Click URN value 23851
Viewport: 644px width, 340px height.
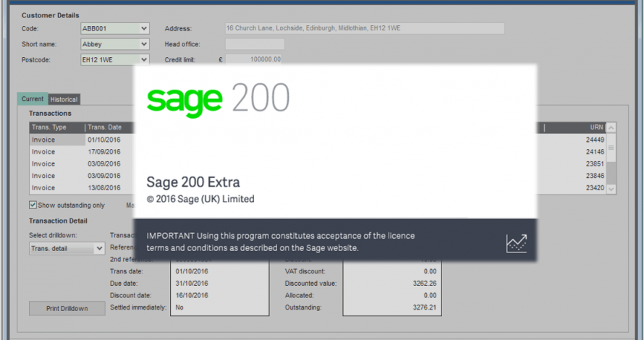pyautogui.click(x=595, y=163)
